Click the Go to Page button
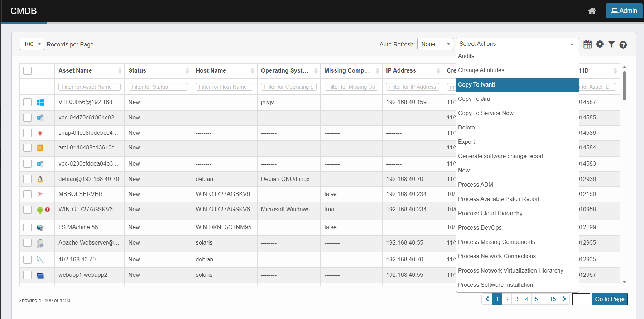The image size is (644, 319). [x=609, y=299]
